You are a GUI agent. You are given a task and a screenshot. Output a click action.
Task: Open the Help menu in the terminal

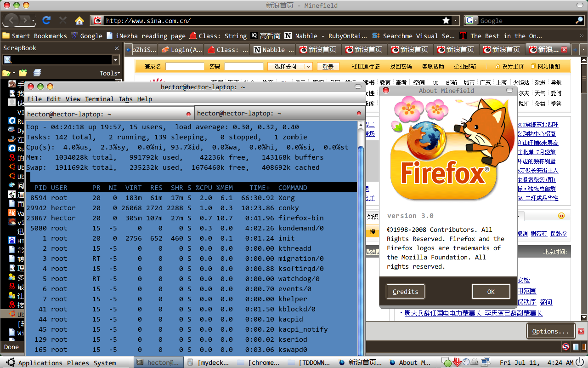tap(145, 99)
